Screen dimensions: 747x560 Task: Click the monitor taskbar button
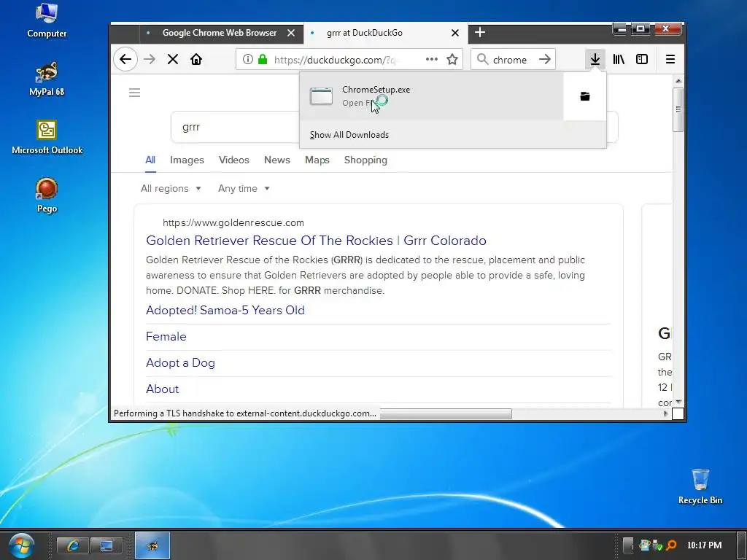(107, 545)
